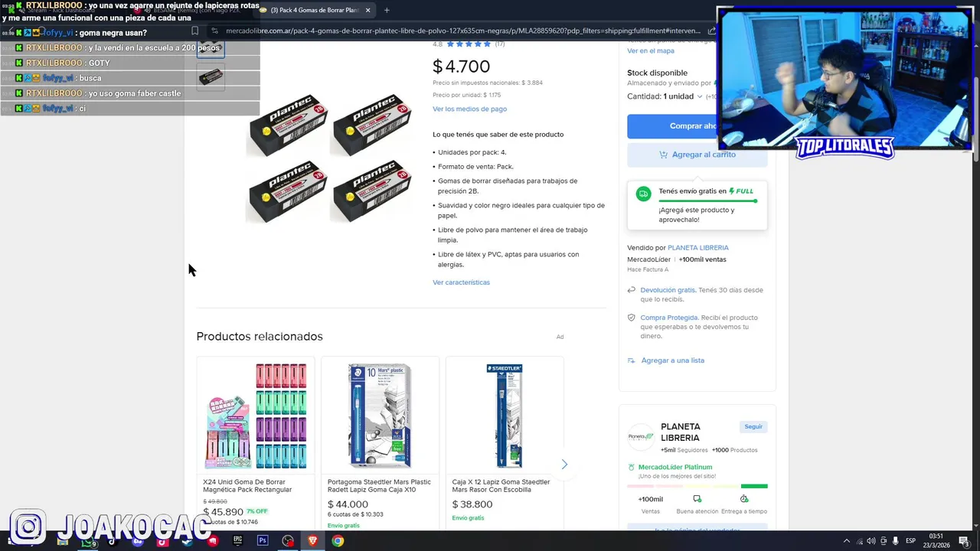Click $ 45.890 related product price
The width and height of the screenshot is (980, 551).
pyautogui.click(x=223, y=512)
